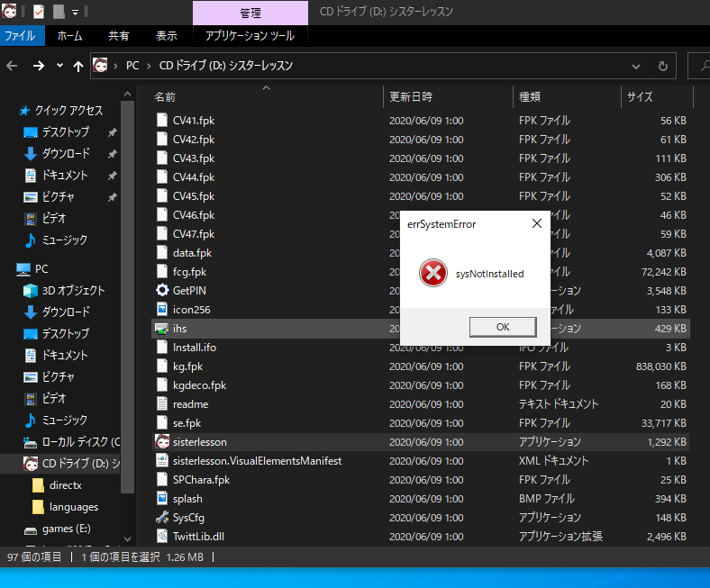Switch to the 表示 ribbon tab
This screenshot has height=588, width=710.
[x=167, y=36]
